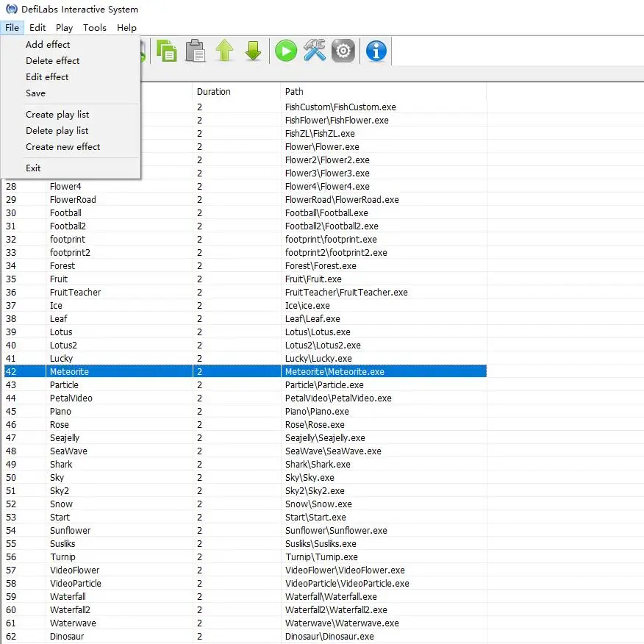Select the Start effect name
This screenshot has height=644, width=644.
(x=60, y=517)
